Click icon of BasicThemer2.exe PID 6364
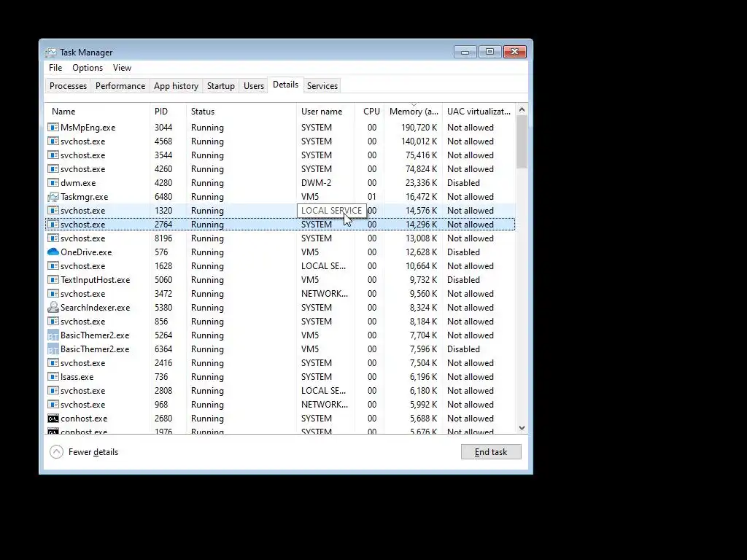The image size is (747, 560). point(53,349)
